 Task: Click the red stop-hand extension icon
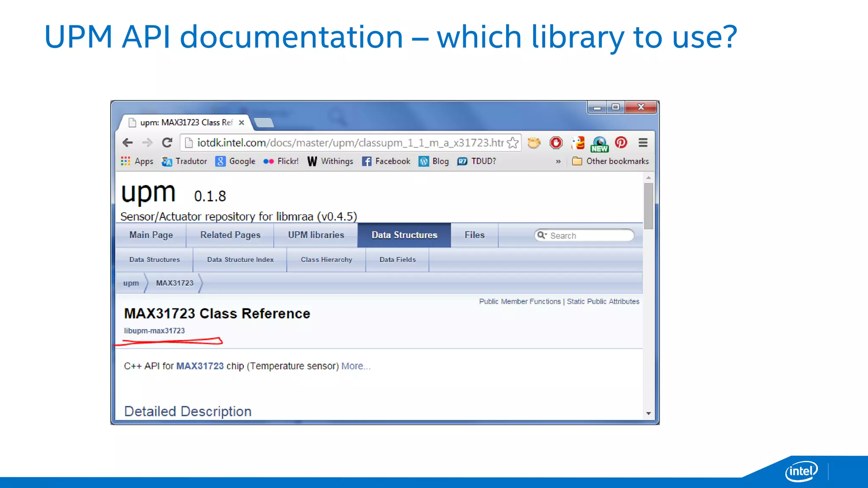tap(556, 143)
